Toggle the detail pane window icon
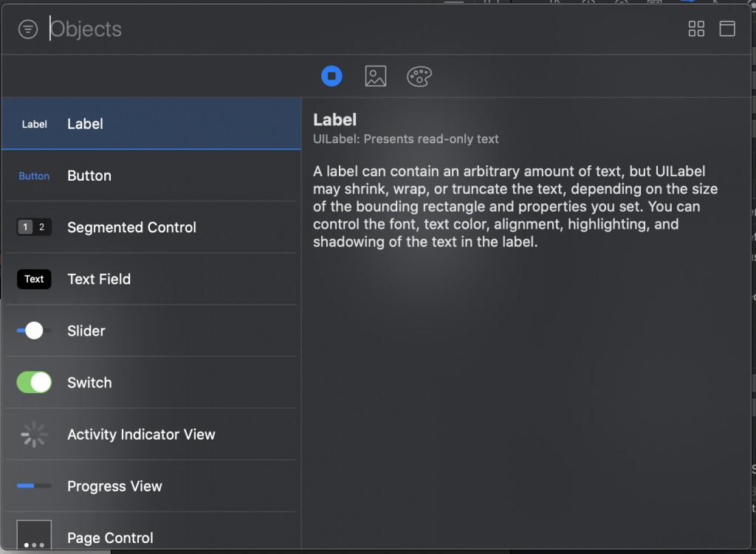This screenshot has height=554, width=756. (727, 29)
